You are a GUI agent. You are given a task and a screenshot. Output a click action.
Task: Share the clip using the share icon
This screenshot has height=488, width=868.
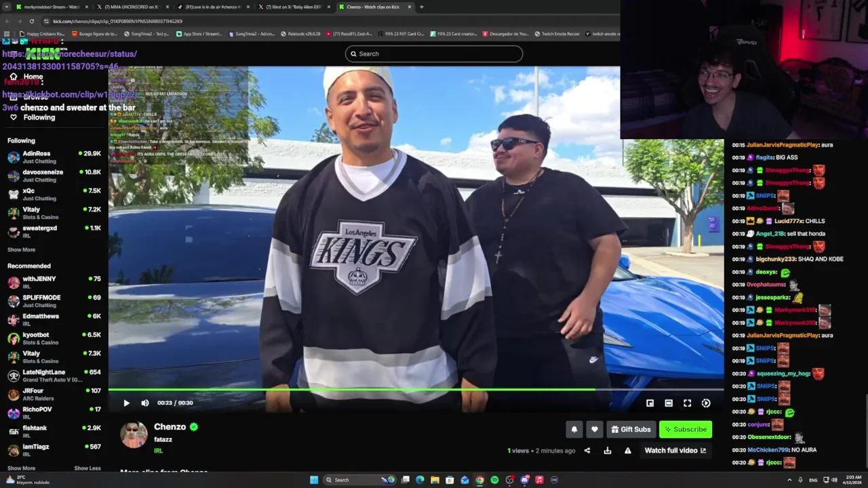pyautogui.click(x=587, y=450)
